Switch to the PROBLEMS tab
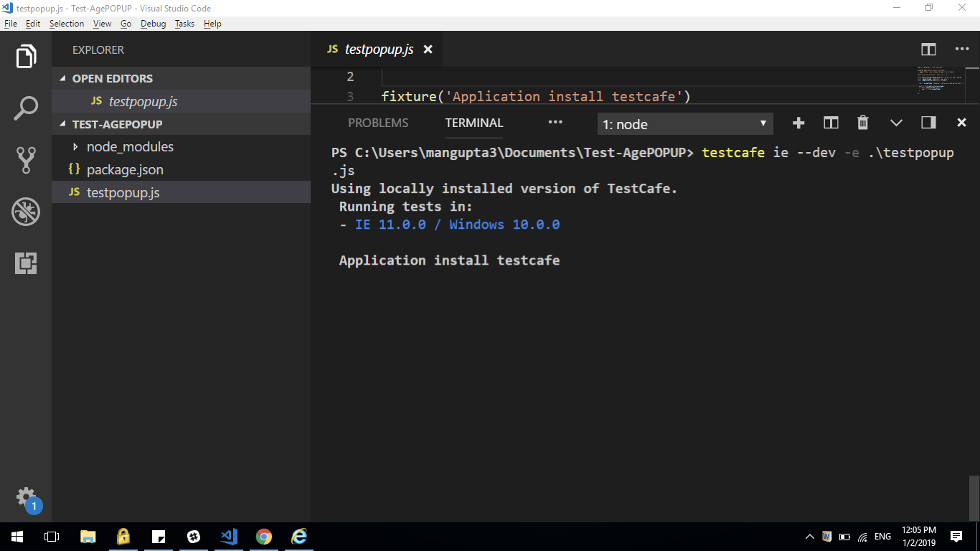The width and height of the screenshot is (980, 551). click(378, 123)
